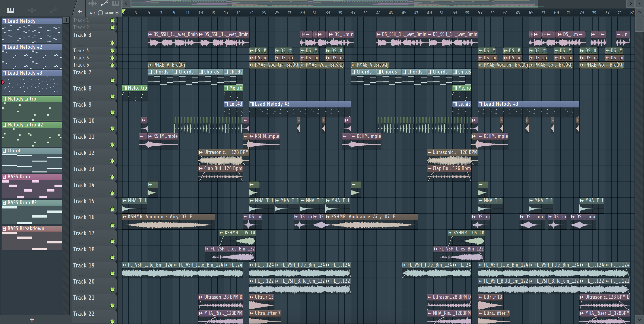
Task: Toggle the STEP editing mode
Action: [100, 13]
